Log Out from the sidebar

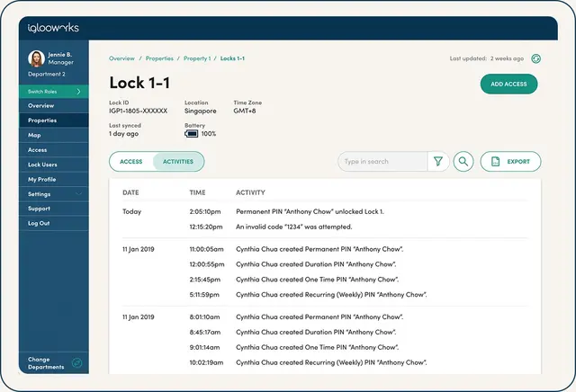tap(39, 223)
